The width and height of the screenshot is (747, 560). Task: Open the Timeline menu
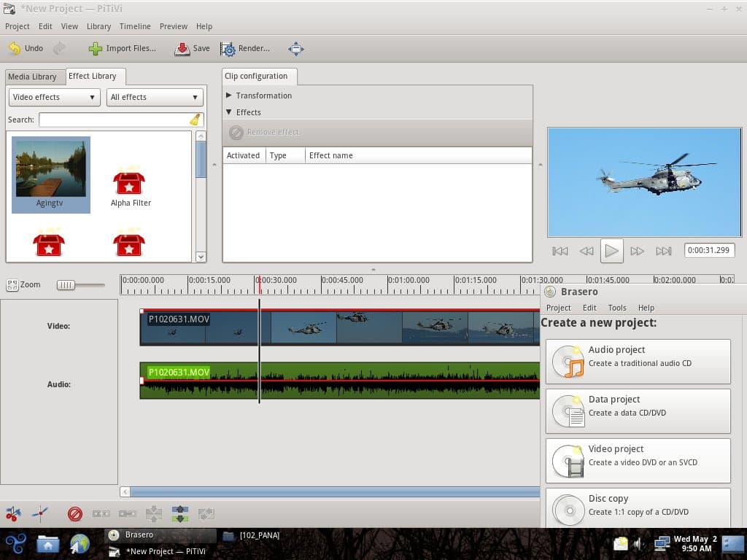pos(135,26)
